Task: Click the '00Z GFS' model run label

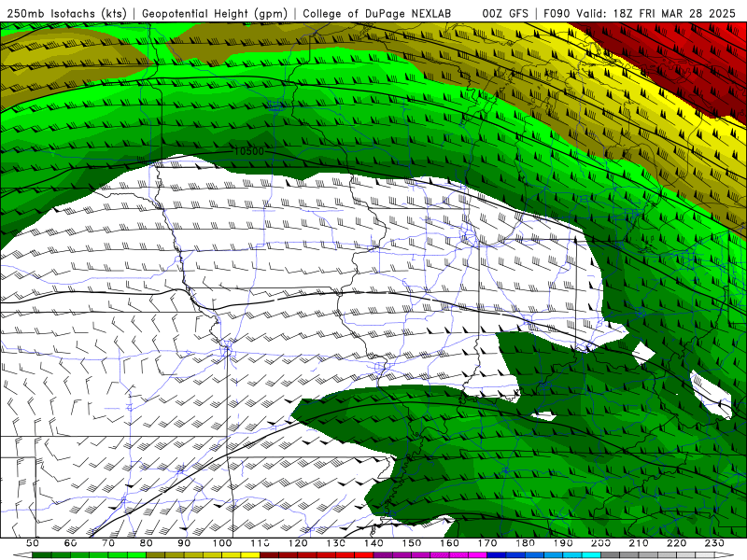Action: (505, 13)
